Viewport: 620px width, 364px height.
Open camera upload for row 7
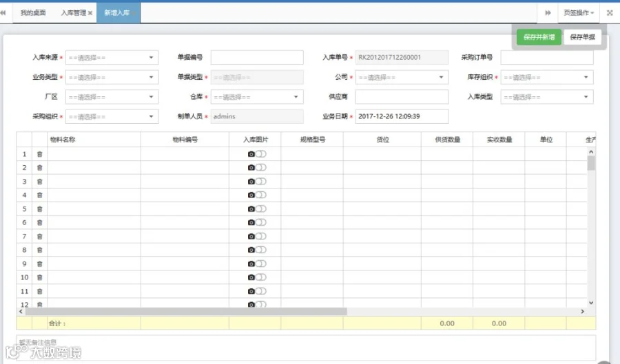tap(251, 236)
